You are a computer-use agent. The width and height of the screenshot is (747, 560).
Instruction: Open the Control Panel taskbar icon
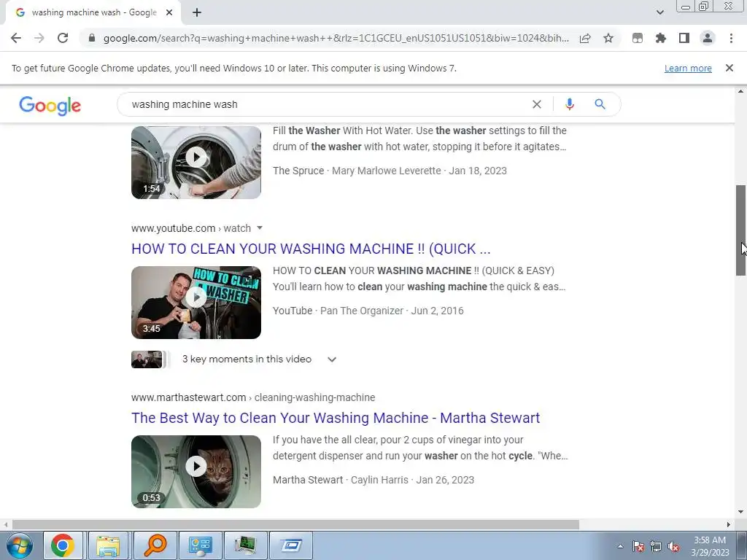click(x=200, y=545)
